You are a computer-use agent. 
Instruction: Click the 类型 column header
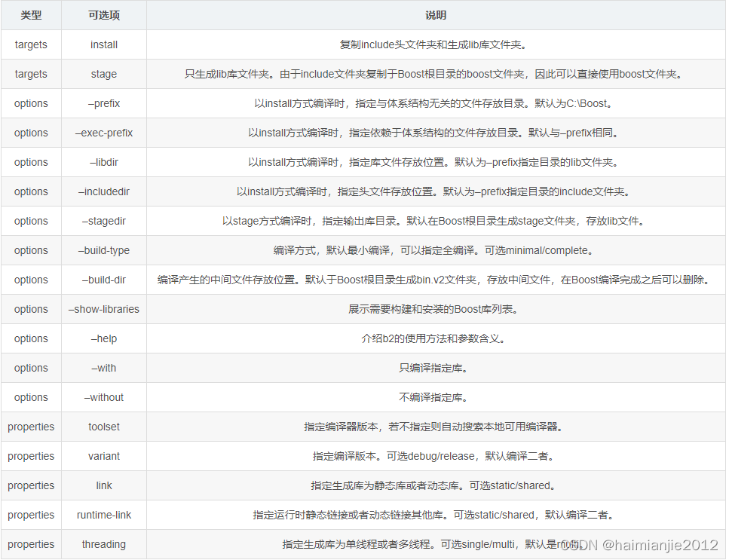click(x=30, y=15)
